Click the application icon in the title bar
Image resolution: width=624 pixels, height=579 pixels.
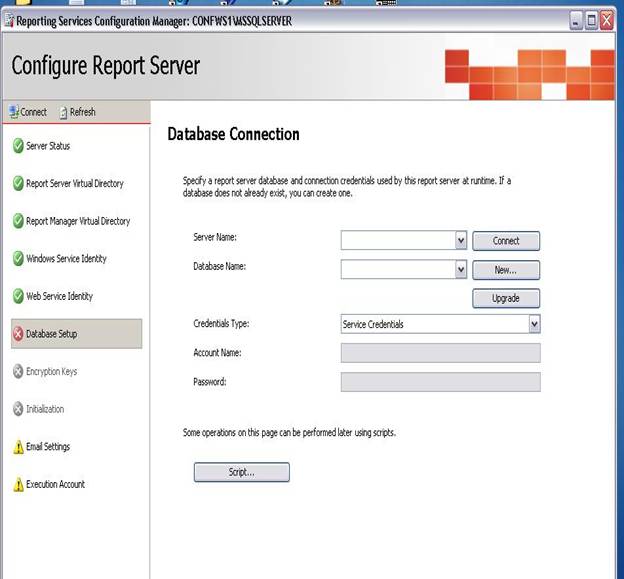pos(9,21)
